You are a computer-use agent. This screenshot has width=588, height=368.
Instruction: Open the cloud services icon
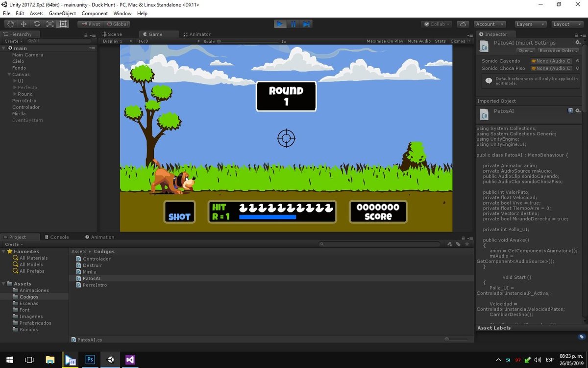pyautogui.click(x=463, y=24)
